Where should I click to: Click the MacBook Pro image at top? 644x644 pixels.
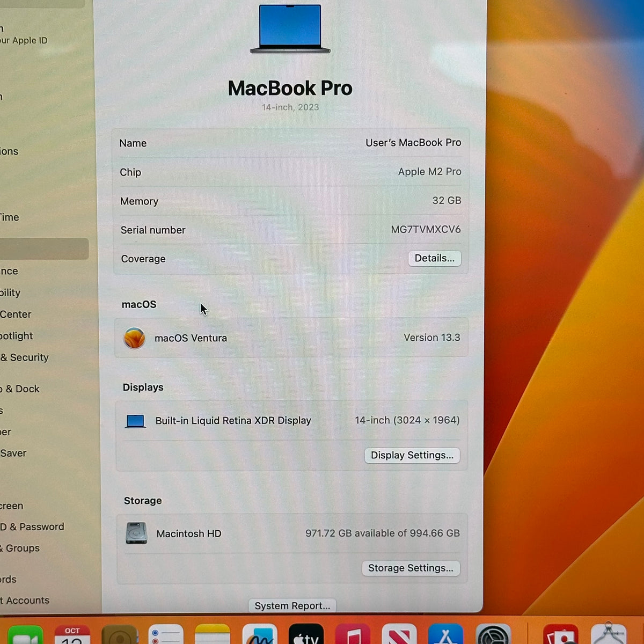point(290,29)
